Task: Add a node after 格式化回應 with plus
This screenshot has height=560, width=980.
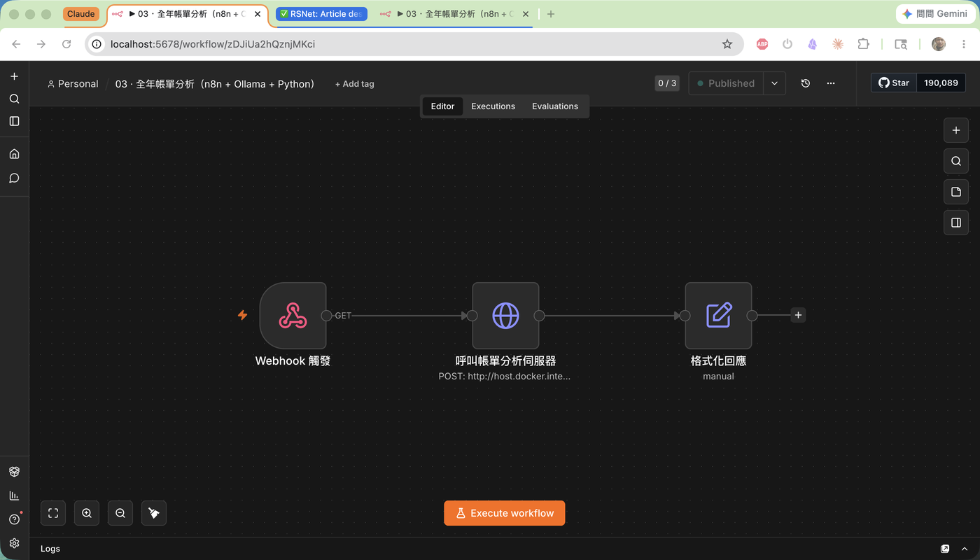Action: tap(798, 315)
